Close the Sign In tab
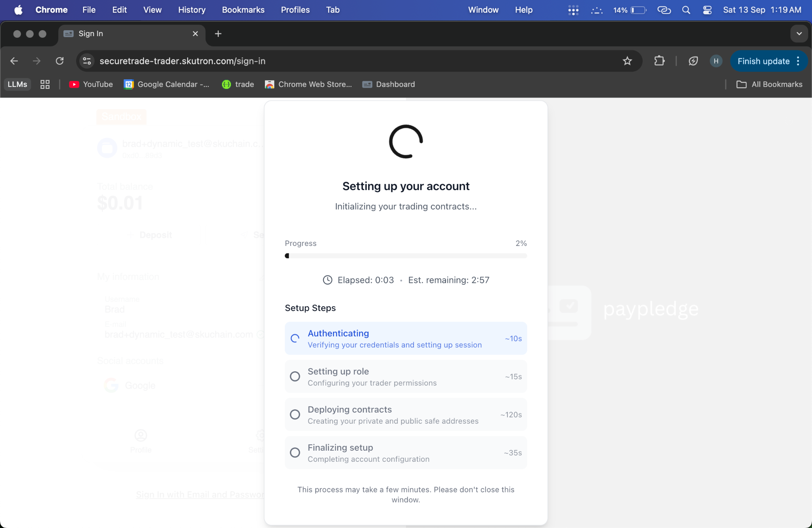 point(195,34)
